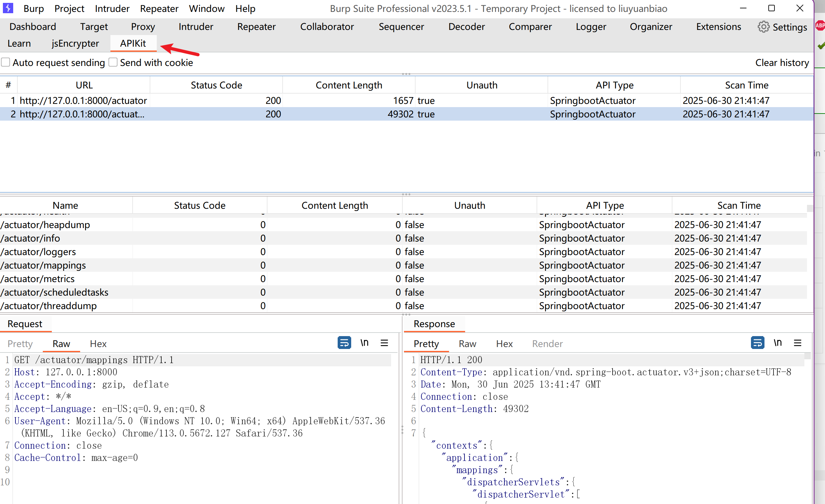Select the /actuator/heapdump row
Screen dimensions: 825x504
45,225
